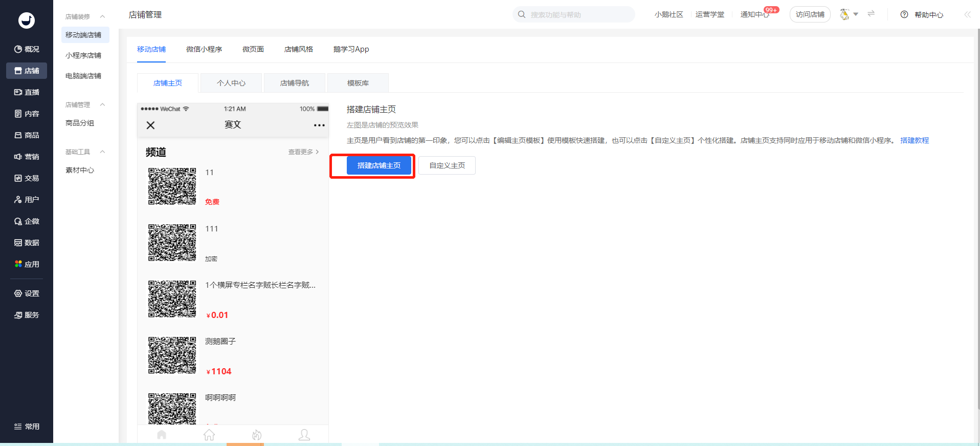
Task: Open the 运营学堂 link
Action: [x=710, y=14]
